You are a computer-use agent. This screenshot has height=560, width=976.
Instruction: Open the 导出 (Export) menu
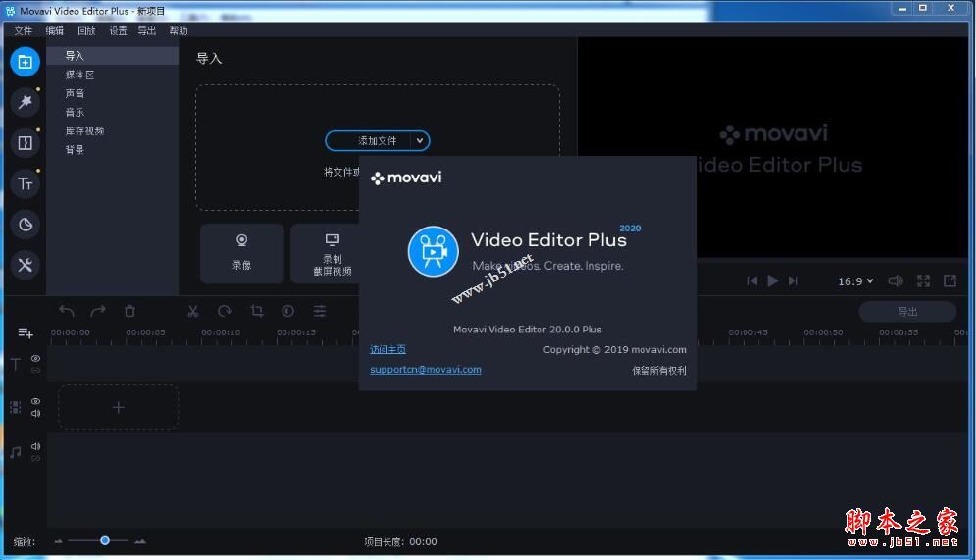[147, 31]
